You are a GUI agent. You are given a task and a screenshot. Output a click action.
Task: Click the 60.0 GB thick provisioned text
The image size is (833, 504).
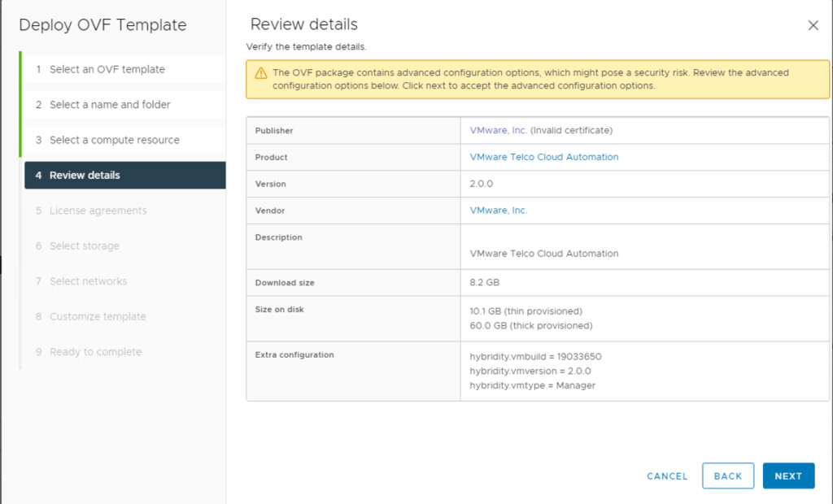[531, 325]
